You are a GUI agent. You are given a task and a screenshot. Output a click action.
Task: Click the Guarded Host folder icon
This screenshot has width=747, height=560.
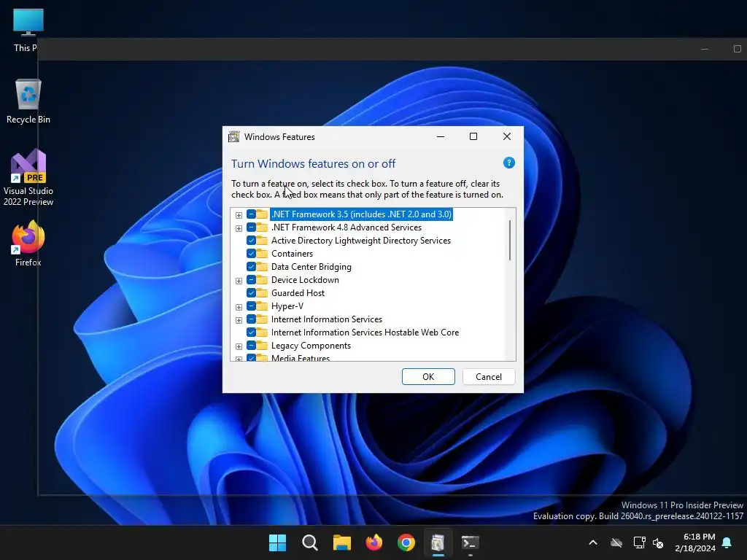(x=263, y=293)
